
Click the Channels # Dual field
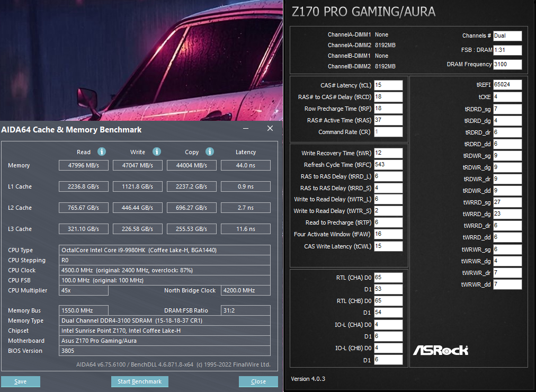[507, 36]
